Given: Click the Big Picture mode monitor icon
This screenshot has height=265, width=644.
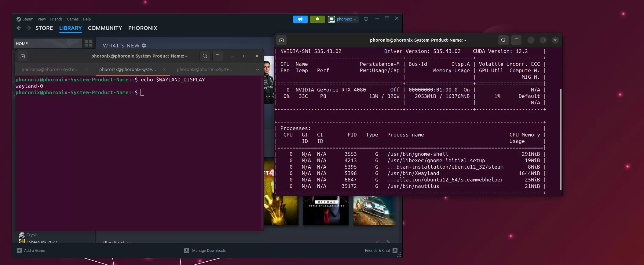Looking at the screenshot, I should pos(366,19).
